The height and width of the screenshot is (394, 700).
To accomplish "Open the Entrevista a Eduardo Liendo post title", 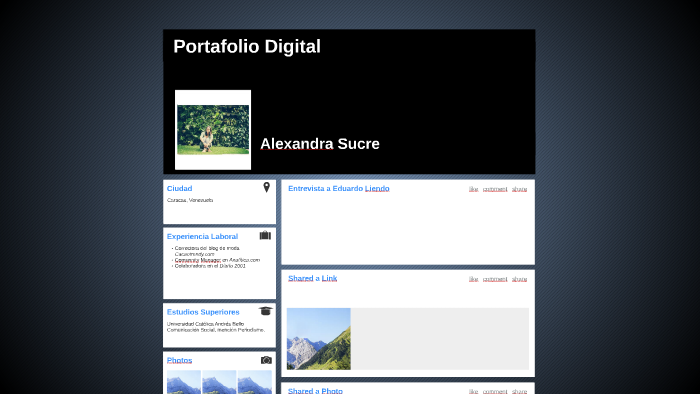I will click(339, 188).
